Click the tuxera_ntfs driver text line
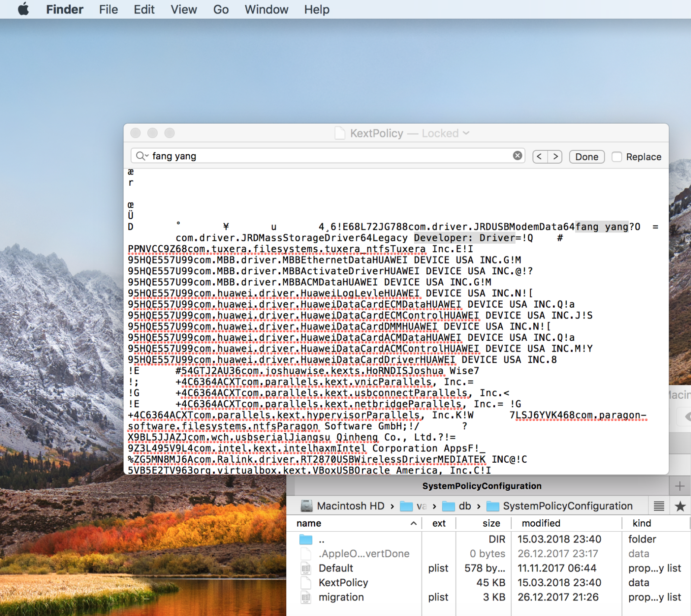The height and width of the screenshot is (616, 691). coord(301,249)
